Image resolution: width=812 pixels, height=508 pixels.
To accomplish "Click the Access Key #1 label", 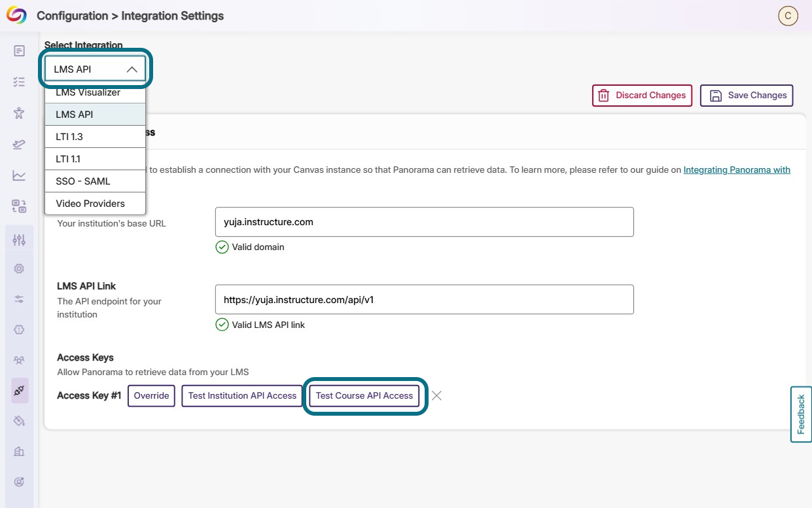I will pos(89,395).
